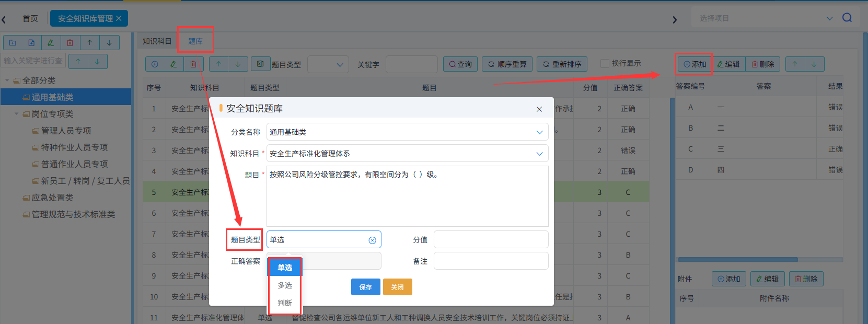Image resolution: width=868 pixels, height=324 pixels.
Task: Open the 分类名称 dropdown in dialog
Action: (x=407, y=132)
